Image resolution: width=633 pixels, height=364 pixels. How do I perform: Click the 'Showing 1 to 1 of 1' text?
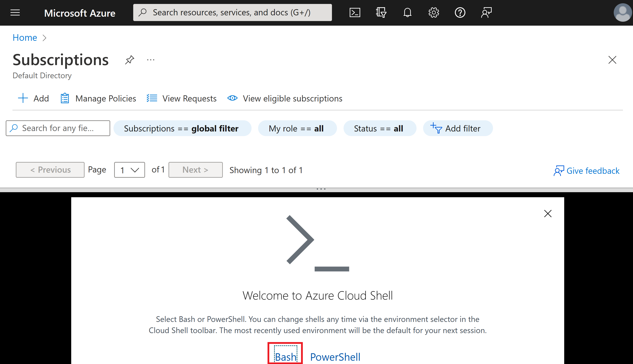266,170
